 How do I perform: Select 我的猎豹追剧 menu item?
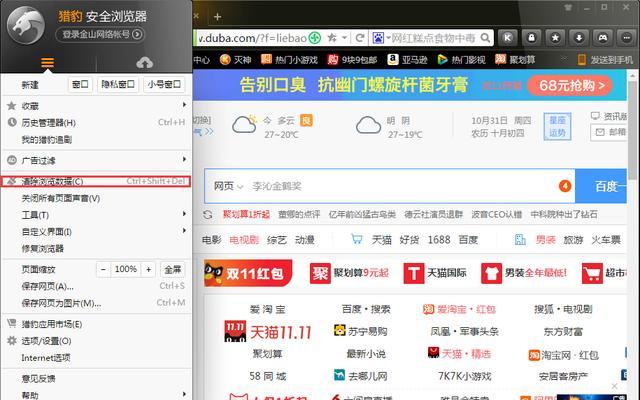[96, 140]
